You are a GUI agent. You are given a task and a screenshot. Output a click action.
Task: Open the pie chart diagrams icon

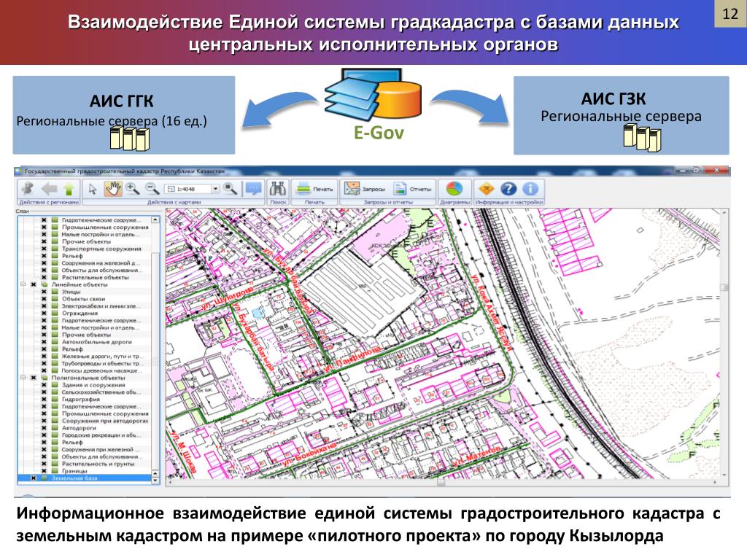454,189
